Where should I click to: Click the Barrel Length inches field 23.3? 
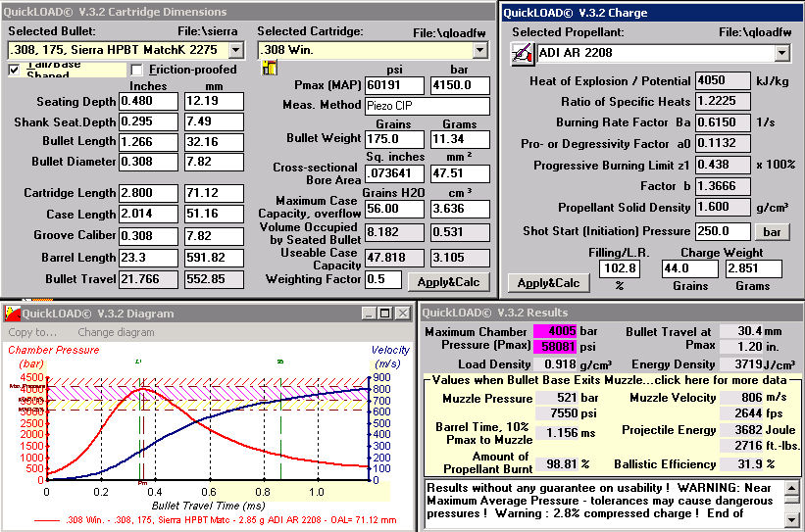148,258
